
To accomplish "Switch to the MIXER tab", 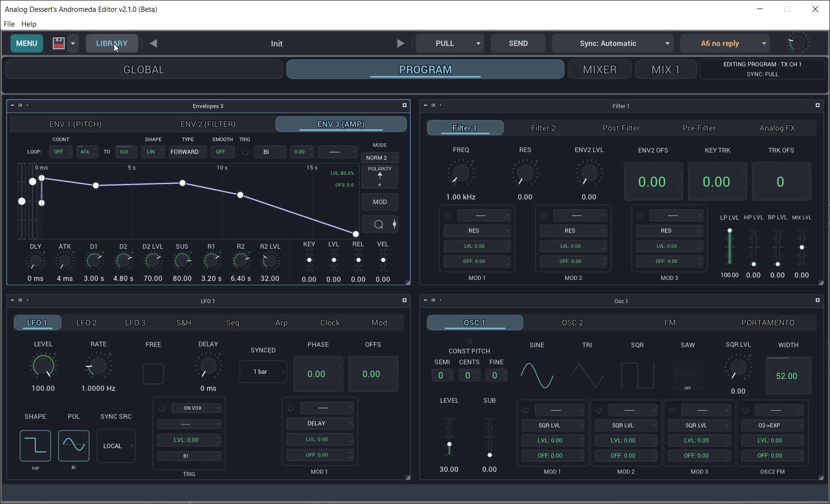I will (x=599, y=70).
